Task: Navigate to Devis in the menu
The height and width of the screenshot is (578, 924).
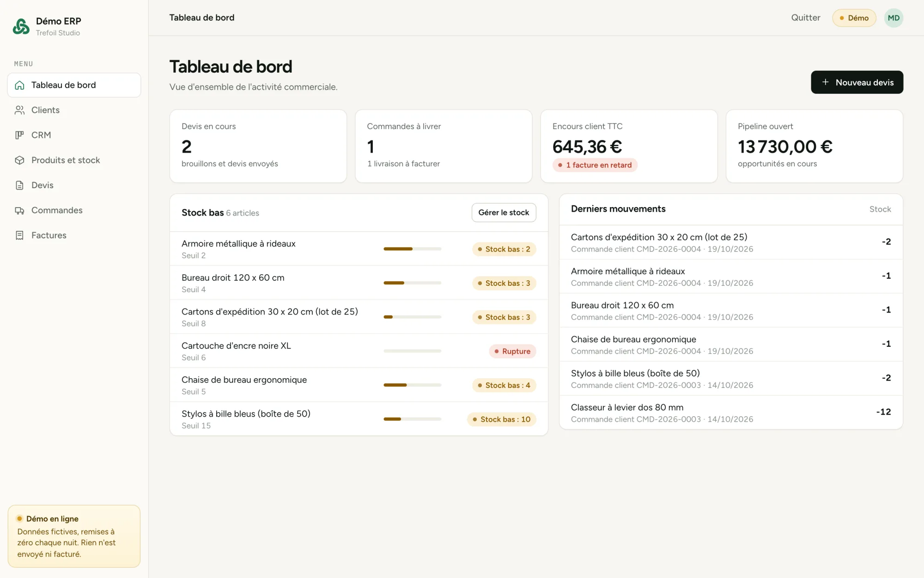Action: click(x=74, y=185)
